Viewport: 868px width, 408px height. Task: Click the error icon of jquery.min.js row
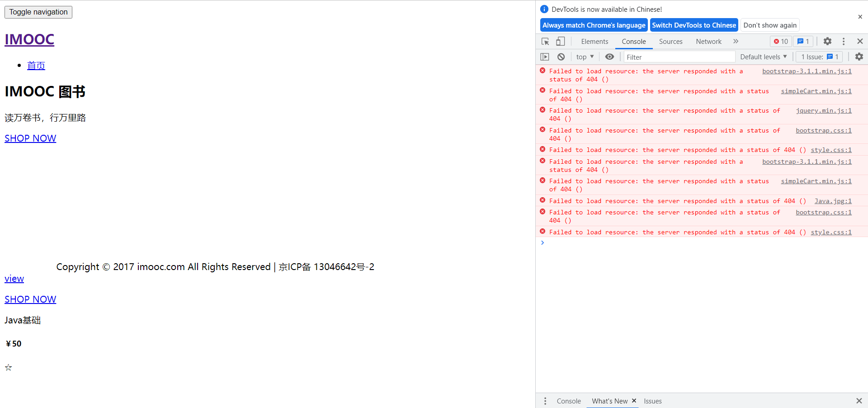[x=542, y=110]
